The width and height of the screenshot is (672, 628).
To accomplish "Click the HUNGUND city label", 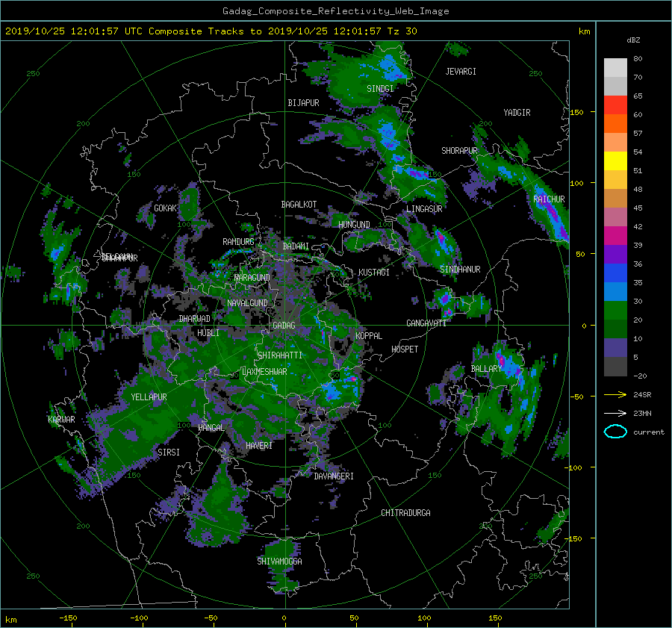I will click(354, 225).
